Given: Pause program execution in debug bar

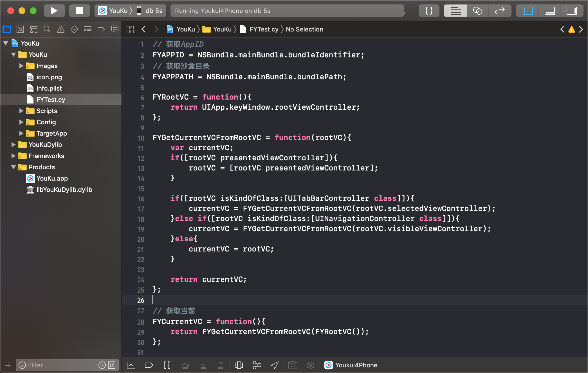Looking at the screenshot, I should tap(167, 365).
